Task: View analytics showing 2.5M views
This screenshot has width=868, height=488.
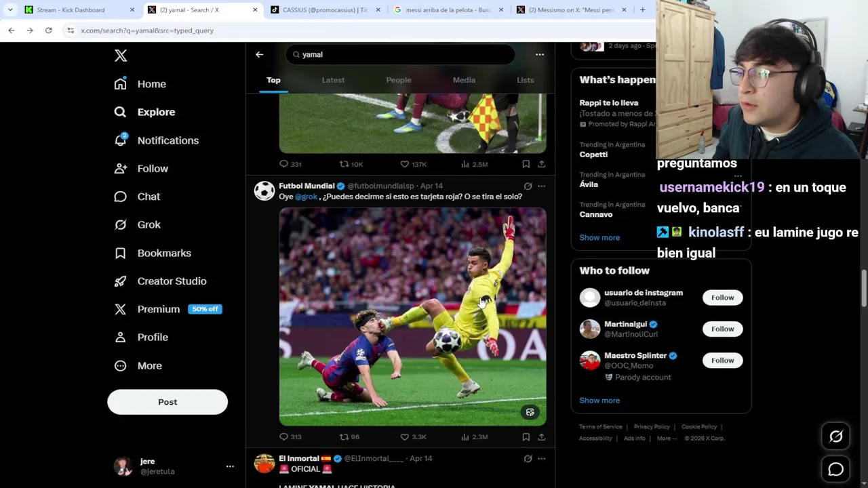Action: click(474, 164)
